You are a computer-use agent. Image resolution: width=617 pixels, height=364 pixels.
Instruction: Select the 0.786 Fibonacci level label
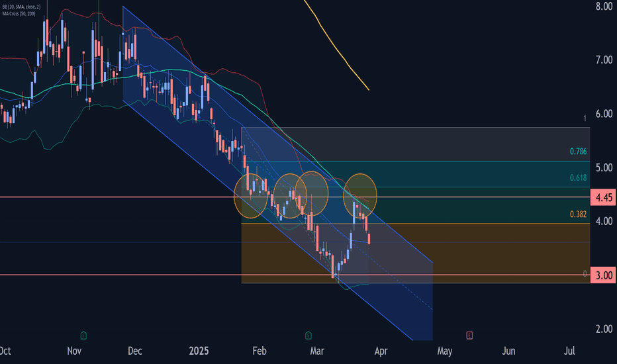(578, 152)
